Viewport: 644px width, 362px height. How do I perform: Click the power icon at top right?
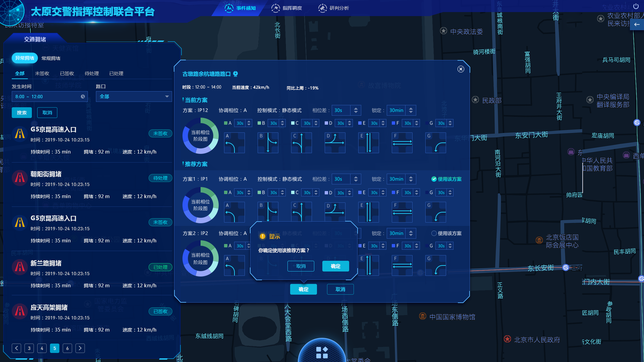point(636,6)
